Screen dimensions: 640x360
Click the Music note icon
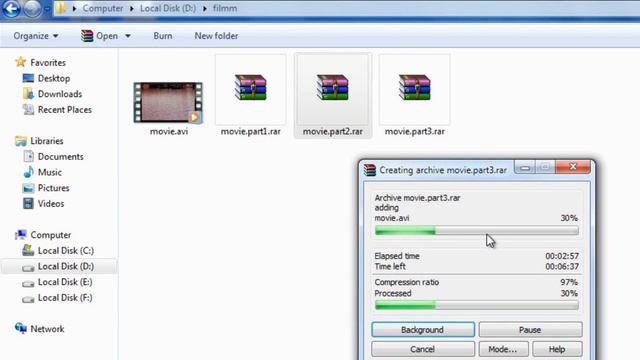tap(28, 172)
